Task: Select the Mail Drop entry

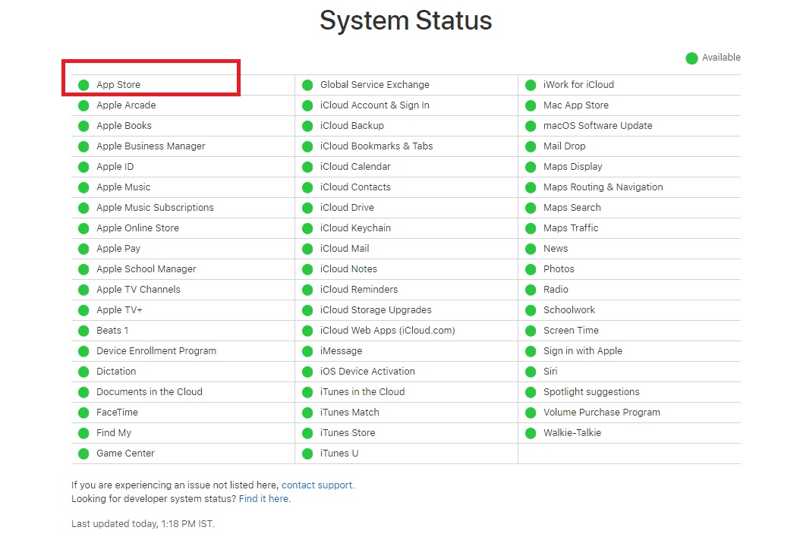Action: click(x=564, y=146)
